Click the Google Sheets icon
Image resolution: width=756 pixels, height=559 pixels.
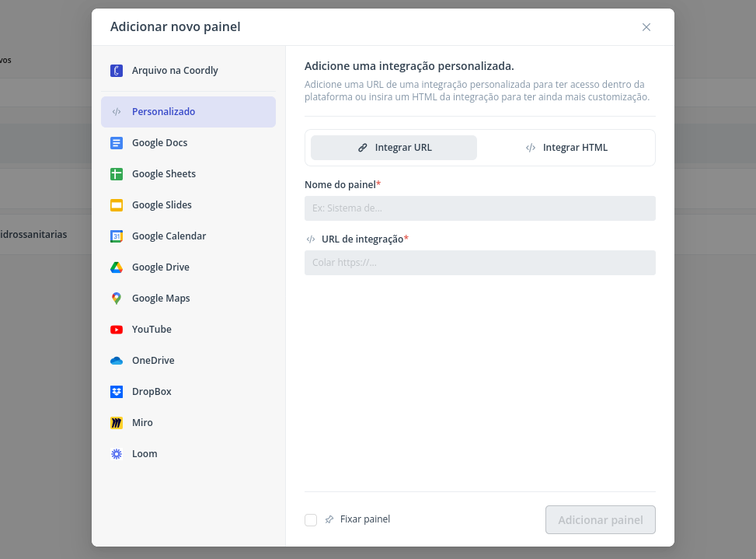pyautogui.click(x=117, y=174)
